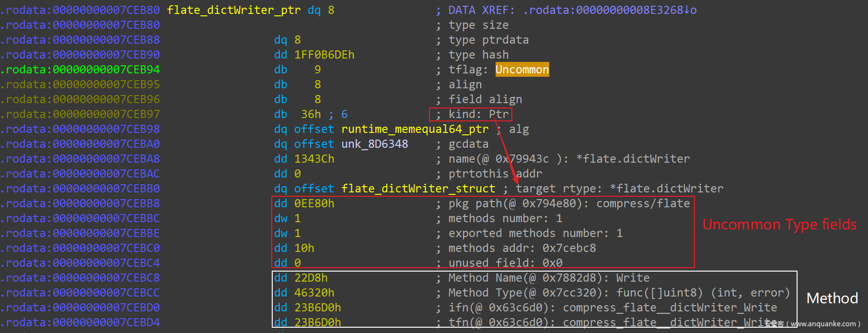Click the flate_dictWriter_ptr label name
868x333 pixels.
[233, 10]
